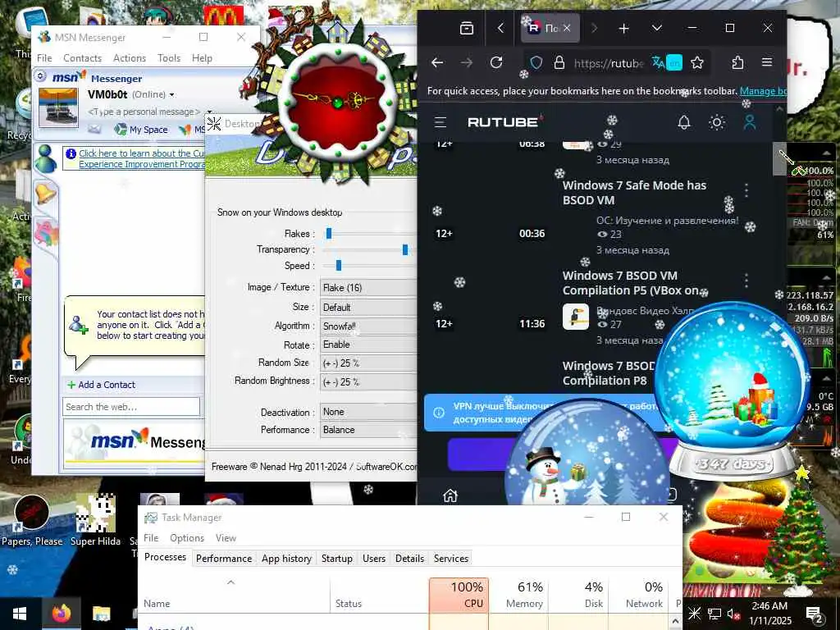Image resolution: width=840 pixels, height=630 pixels.
Task: Click the tab-bar scroll-left arrow in Firefox
Action: 500,29
